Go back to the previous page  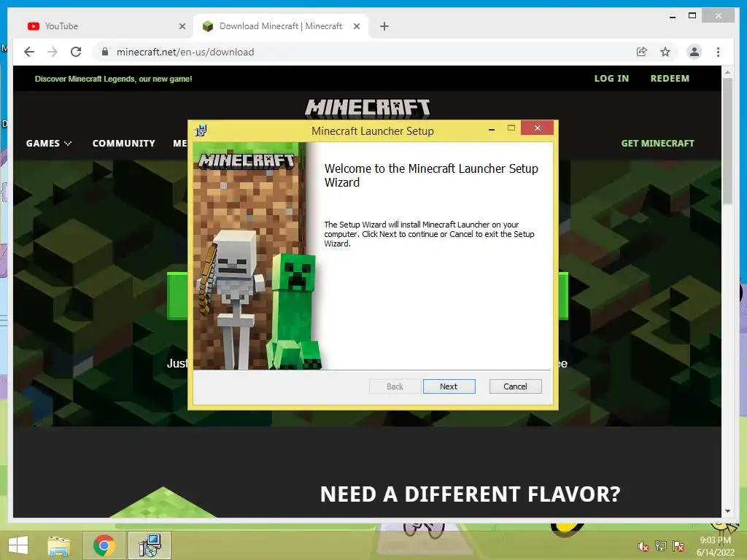pos(29,52)
